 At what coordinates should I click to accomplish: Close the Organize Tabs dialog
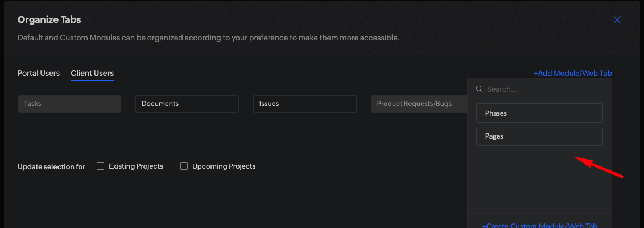pos(617,20)
